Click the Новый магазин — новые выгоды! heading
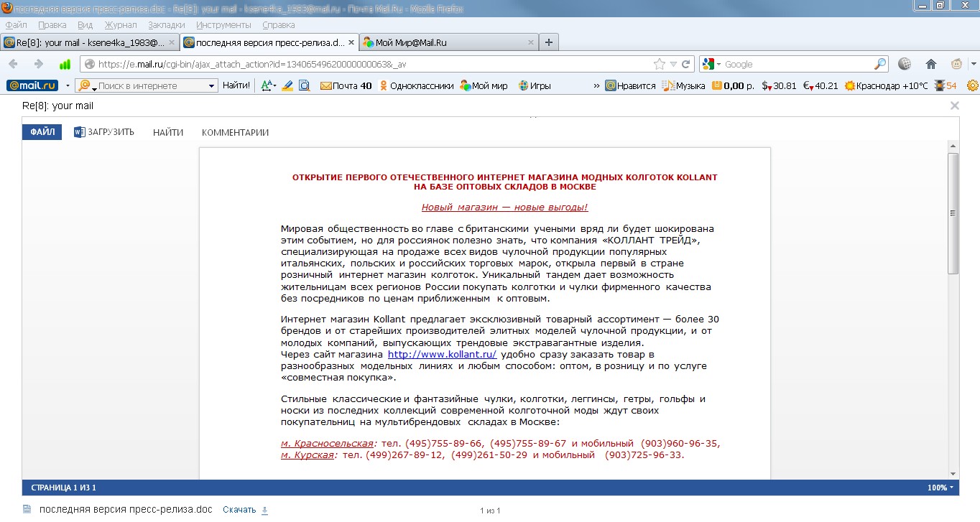 click(x=504, y=208)
